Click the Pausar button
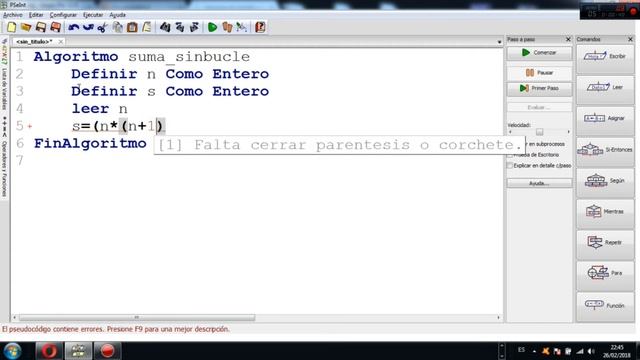640x360 pixels. pos(539,73)
